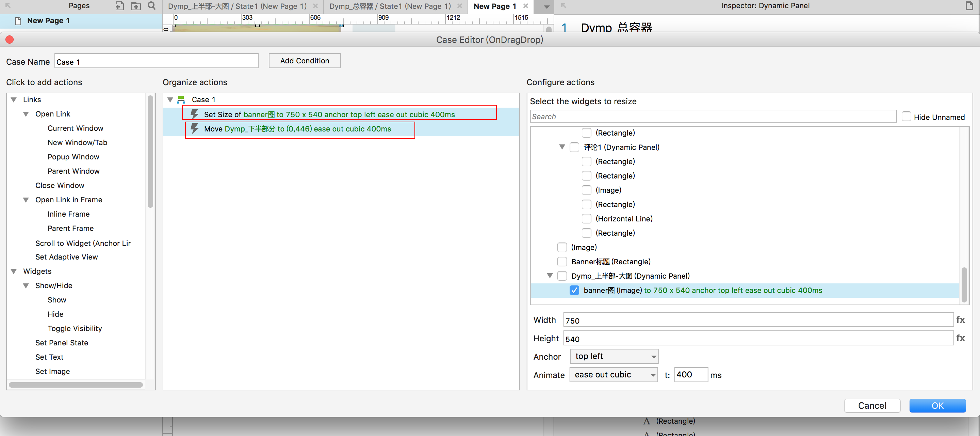980x436 pixels.
Task: Uncheck the banner图 (Image) checkbox
Action: pyautogui.click(x=574, y=290)
